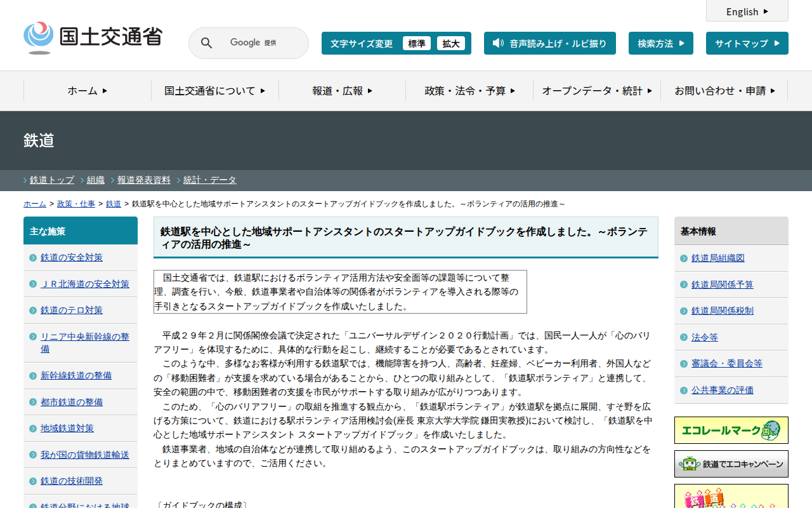Click bullet icon beside 審議会・委員会等
Image resolution: width=812 pixels, height=508 pixels.
[x=684, y=364]
